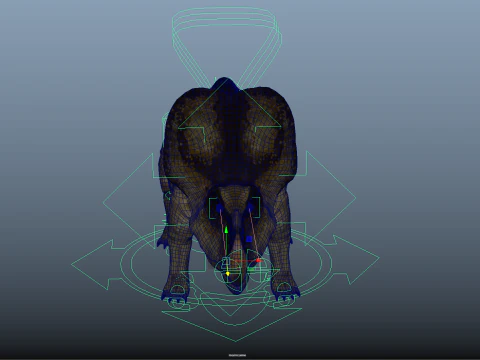The image size is (480, 360).
Task: Click the viewport camera name label
Action: click(x=237, y=355)
